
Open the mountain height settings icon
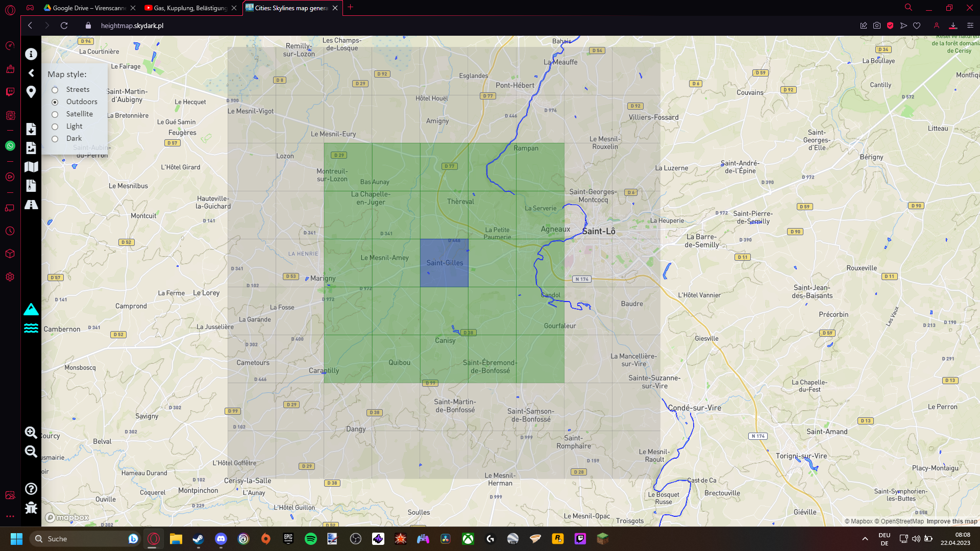31,309
